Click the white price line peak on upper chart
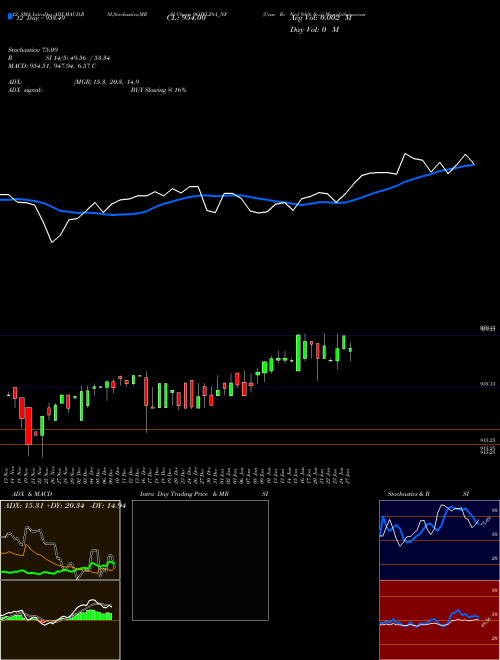This screenshot has width=500, height=660. click(406, 154)
